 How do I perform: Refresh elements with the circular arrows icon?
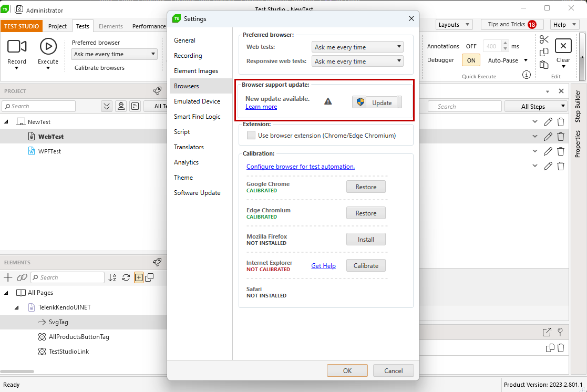pos(126,277)
